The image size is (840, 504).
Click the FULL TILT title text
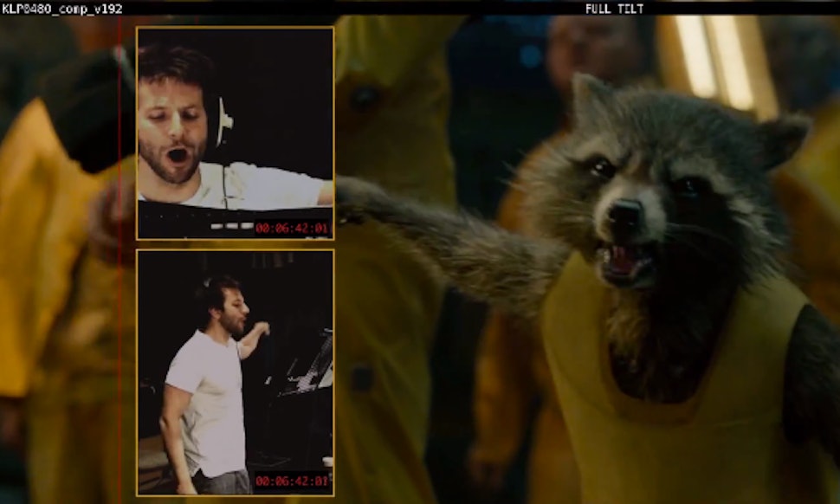[614, 9]
